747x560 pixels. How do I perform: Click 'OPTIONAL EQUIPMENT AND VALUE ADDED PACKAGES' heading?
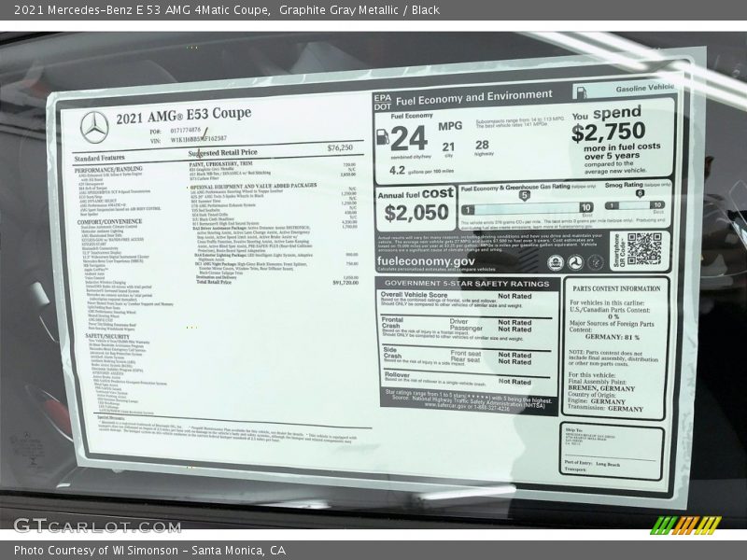tap(253, 186)
